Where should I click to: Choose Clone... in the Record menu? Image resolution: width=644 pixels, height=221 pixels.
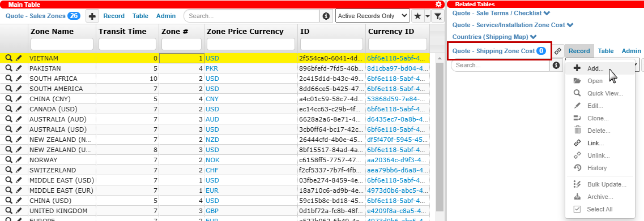(600, 118)
